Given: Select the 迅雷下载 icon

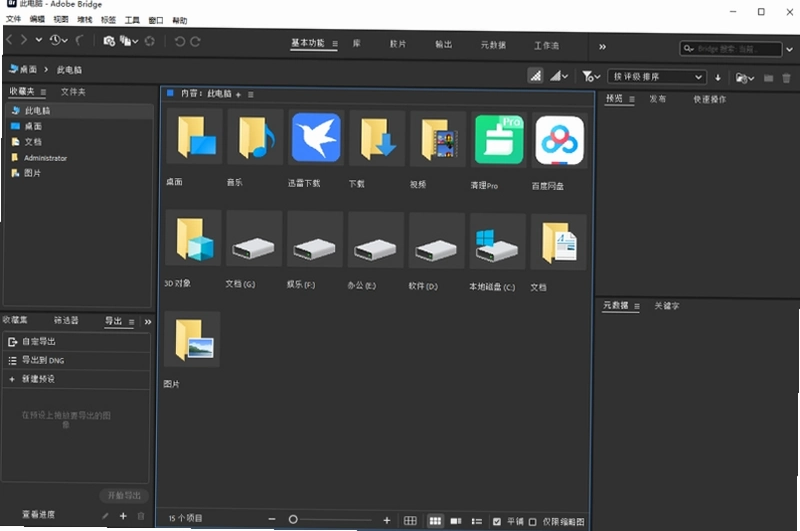Looking at the screenshot, I should [316, 138].
